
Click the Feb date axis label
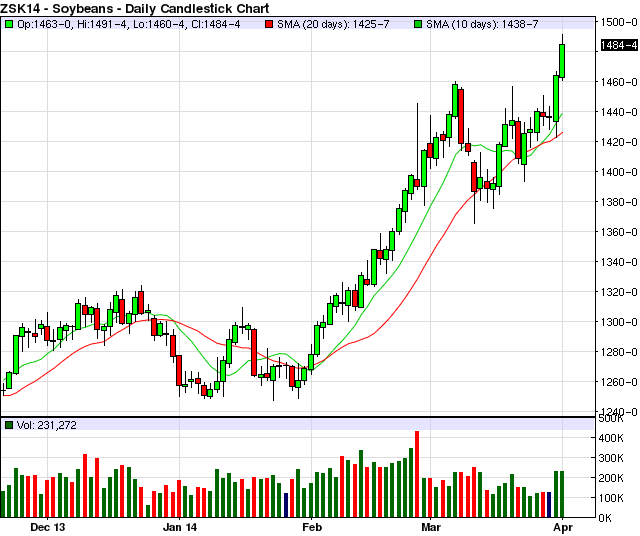312,527
